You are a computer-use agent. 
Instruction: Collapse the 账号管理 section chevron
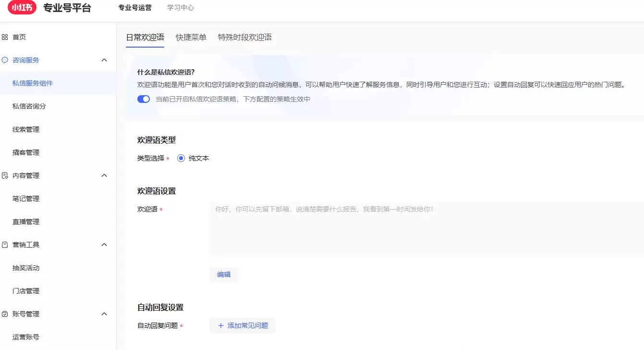click(104, 314)
